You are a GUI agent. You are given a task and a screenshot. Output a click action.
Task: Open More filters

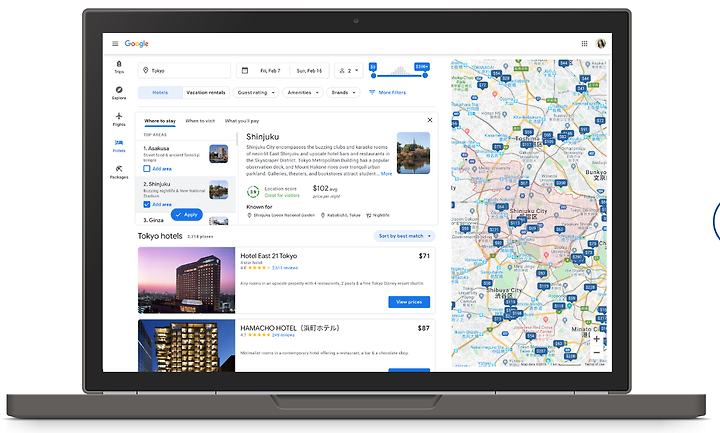tap(388, 92)
